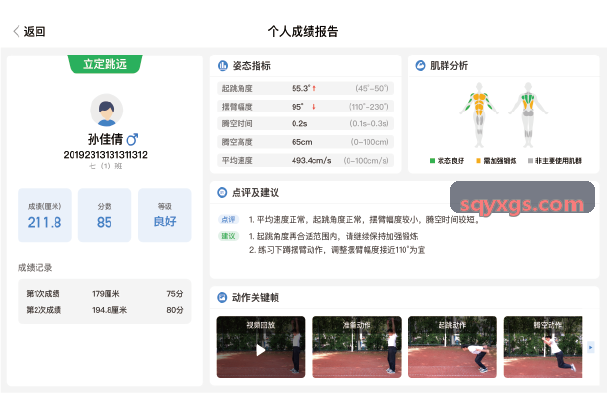Screen dimensions: 607x393
Task: Show next keyframes with right arrow
Action: click(x=591, y=347)
